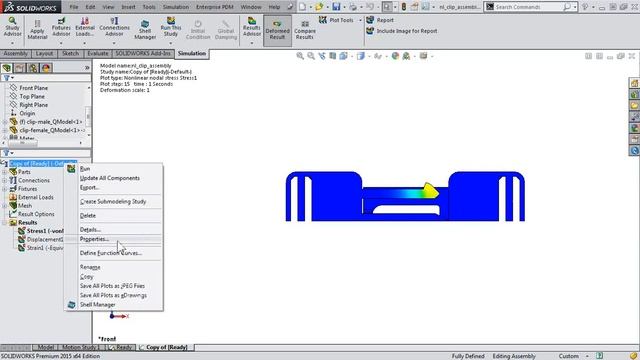Click the Rebuild traffic light icon
Viewport: 640px width, 360px height.
[403, 7]
